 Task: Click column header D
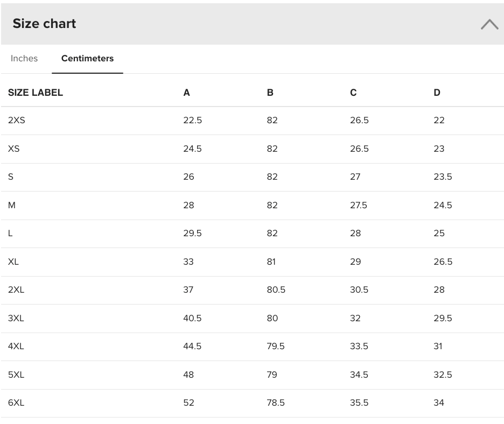[x=437, y=93]
